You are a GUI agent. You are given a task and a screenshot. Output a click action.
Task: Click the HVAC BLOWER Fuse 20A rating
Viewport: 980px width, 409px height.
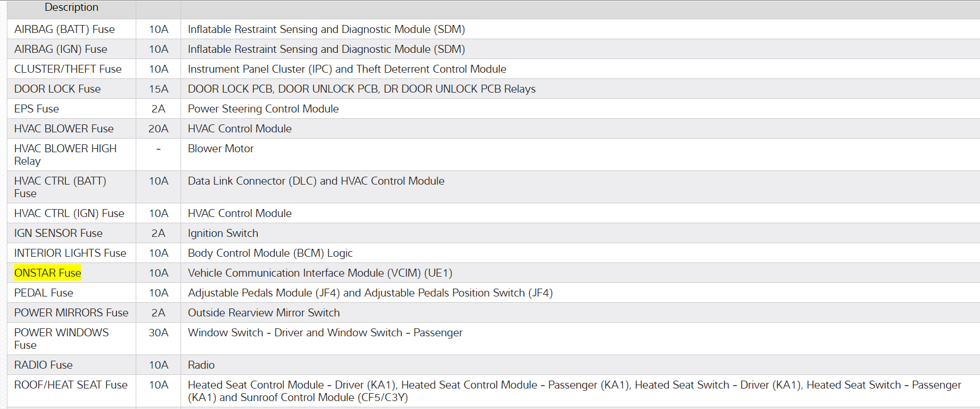click(158, 129)
